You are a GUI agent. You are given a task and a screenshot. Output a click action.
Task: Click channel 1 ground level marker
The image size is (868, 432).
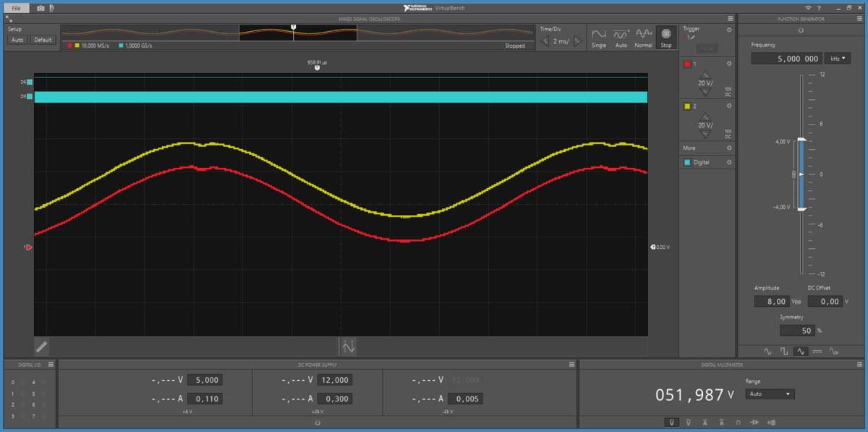pos(29,247)
